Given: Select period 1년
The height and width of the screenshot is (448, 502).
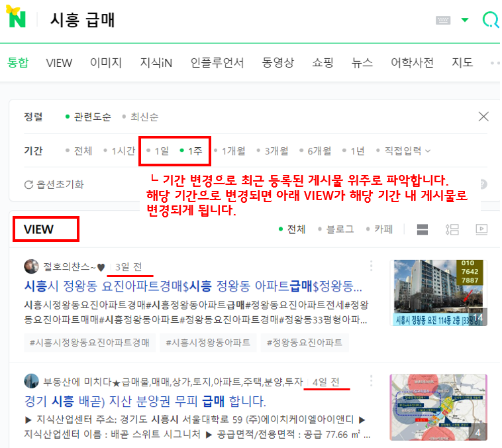Looking at the screenshot, I should 354,150.
